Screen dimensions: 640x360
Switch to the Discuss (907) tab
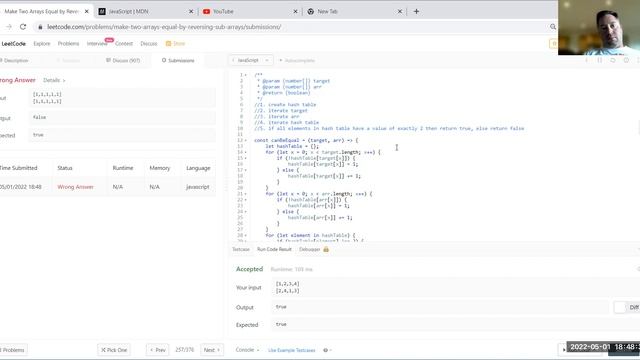[x=123, y=60]
